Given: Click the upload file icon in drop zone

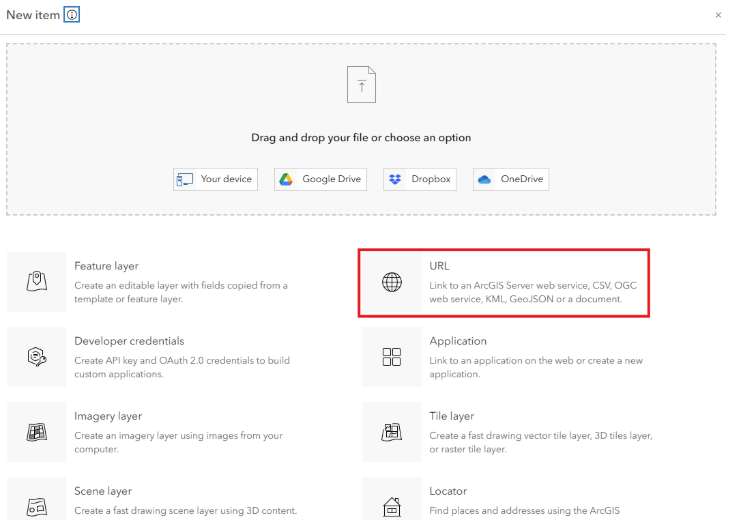Looking at the screenshot, I should point(361,85).
